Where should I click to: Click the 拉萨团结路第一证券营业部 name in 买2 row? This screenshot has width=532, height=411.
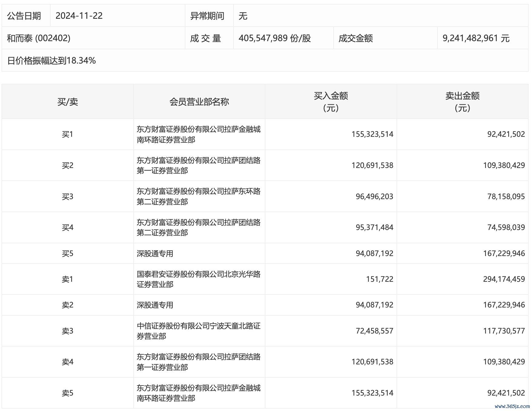[198, 165]
